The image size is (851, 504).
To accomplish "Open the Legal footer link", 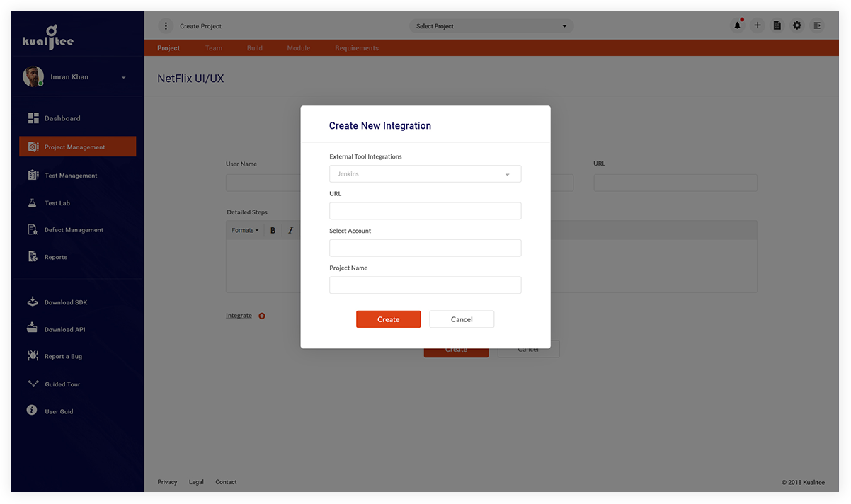I will click(x=196, y=482).
